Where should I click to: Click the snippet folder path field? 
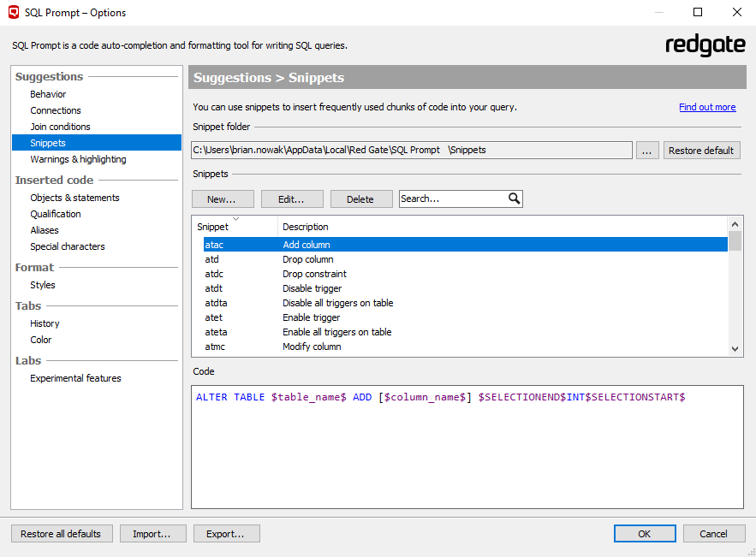412,150
